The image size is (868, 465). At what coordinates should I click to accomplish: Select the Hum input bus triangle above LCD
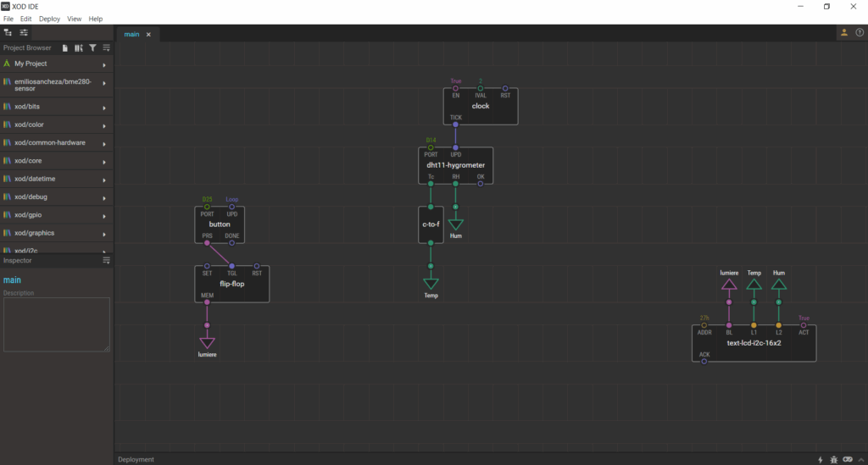point(779,285)
